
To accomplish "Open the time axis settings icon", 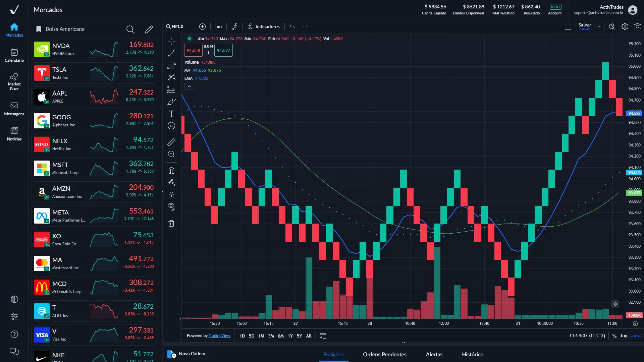I will pyautogui.click(x=635, y=324).
